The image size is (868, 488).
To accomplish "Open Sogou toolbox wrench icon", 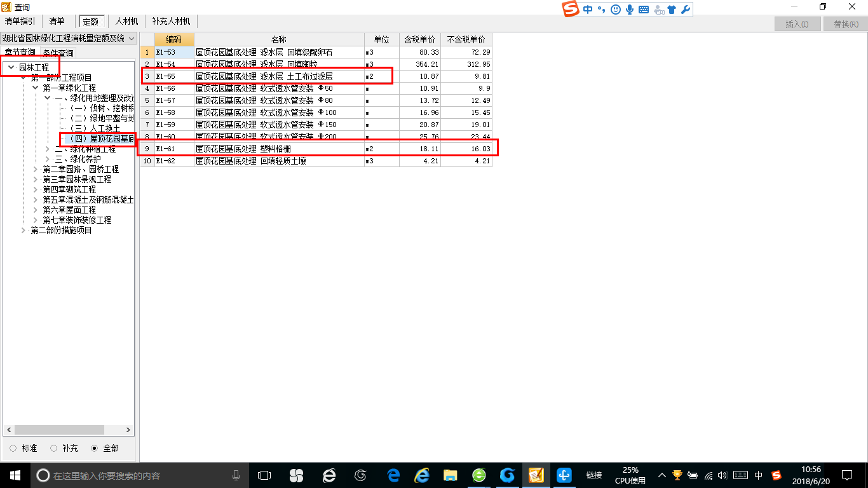I will pyautogui.click(x=685, y=10).
